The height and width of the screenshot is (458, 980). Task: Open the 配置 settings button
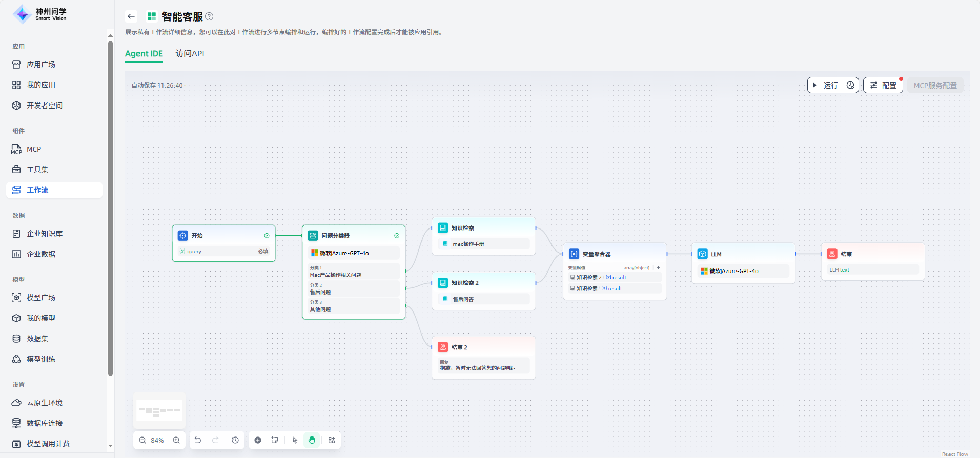point(883,86)
